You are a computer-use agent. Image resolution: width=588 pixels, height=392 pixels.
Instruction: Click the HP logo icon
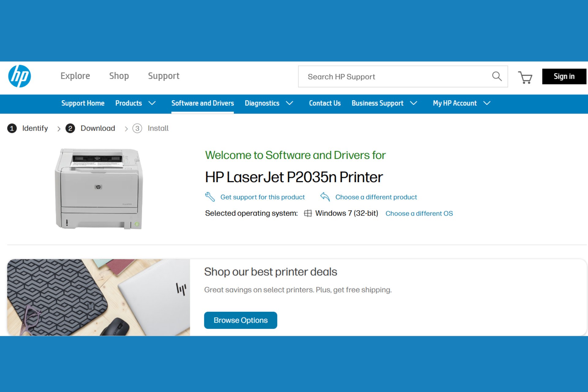[20, 76]
